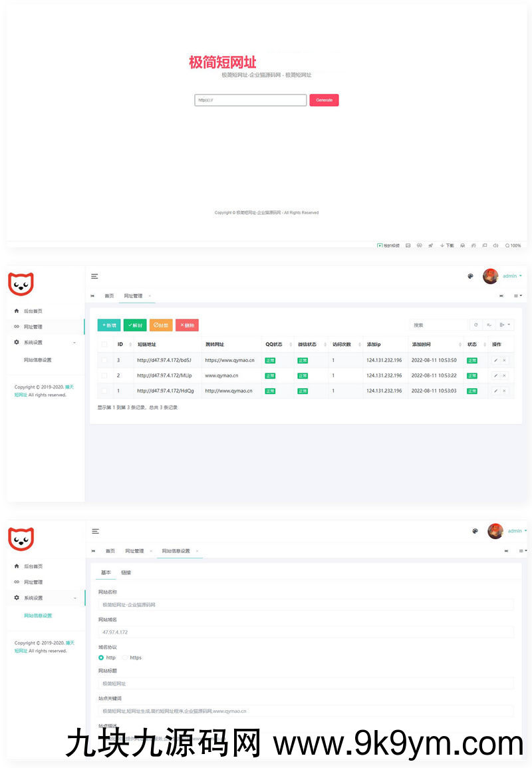Toggle the table view icon right of refresh
532x768 pixels.
(x=489, y=325)
